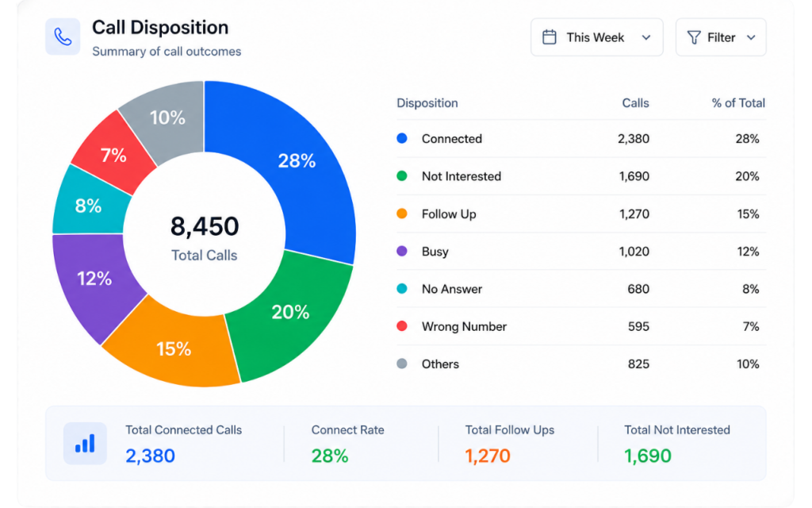Viewport: 812px width, 508px height.
Task: Click the Total Connected Calls 2,380 value
Action: [150, 456]
